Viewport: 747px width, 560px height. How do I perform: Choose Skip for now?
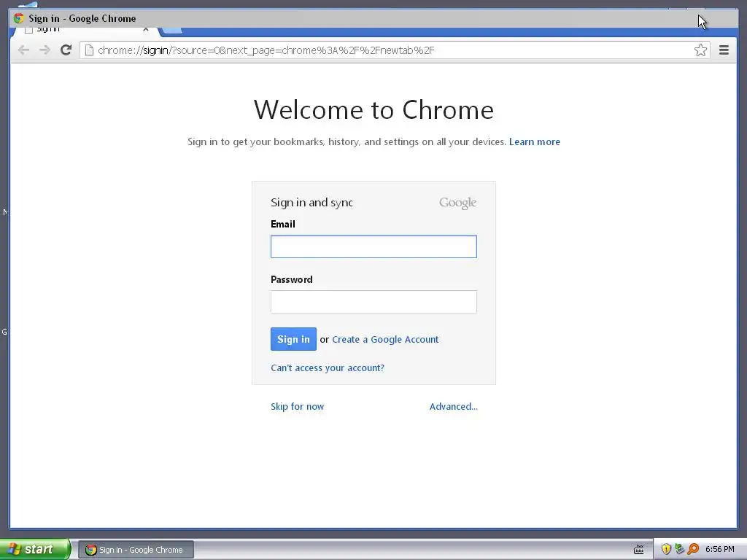[x=298, y=406]
